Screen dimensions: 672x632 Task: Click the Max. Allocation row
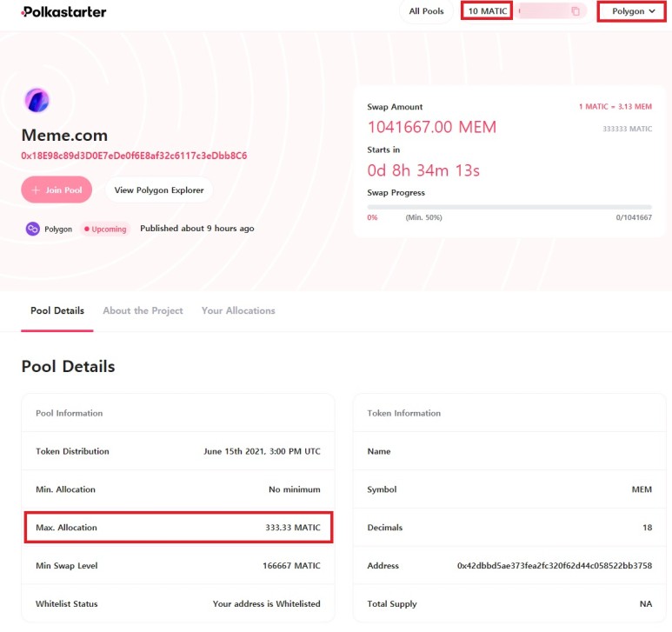pyautogui.click(x=178, y=528)
